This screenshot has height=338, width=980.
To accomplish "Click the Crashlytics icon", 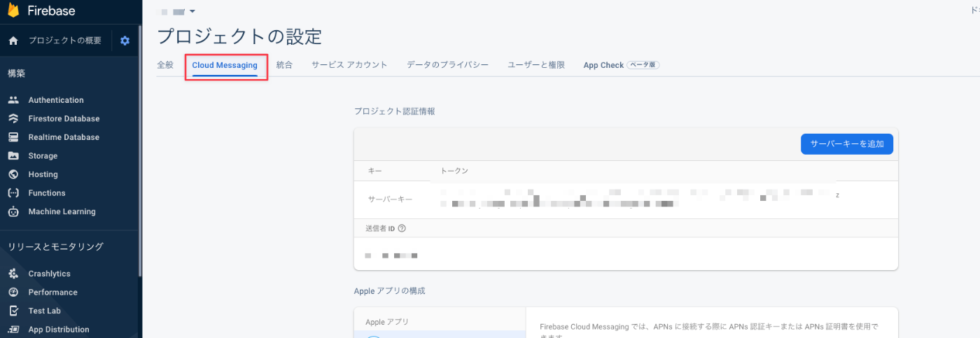I will [13, 274].
